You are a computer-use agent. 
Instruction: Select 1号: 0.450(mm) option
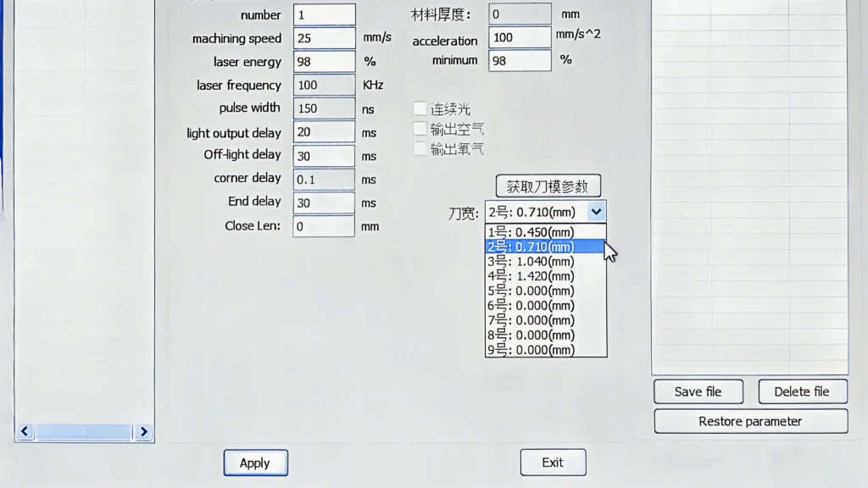545,232
